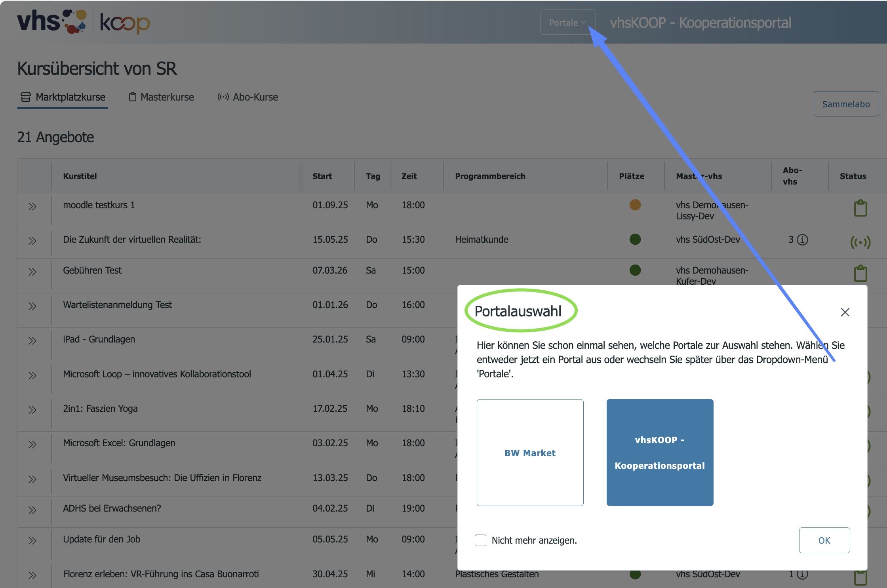Screen dimensions: 887x588
Task: Confirm the dialog with OK button
Action: tap(824, 540)
